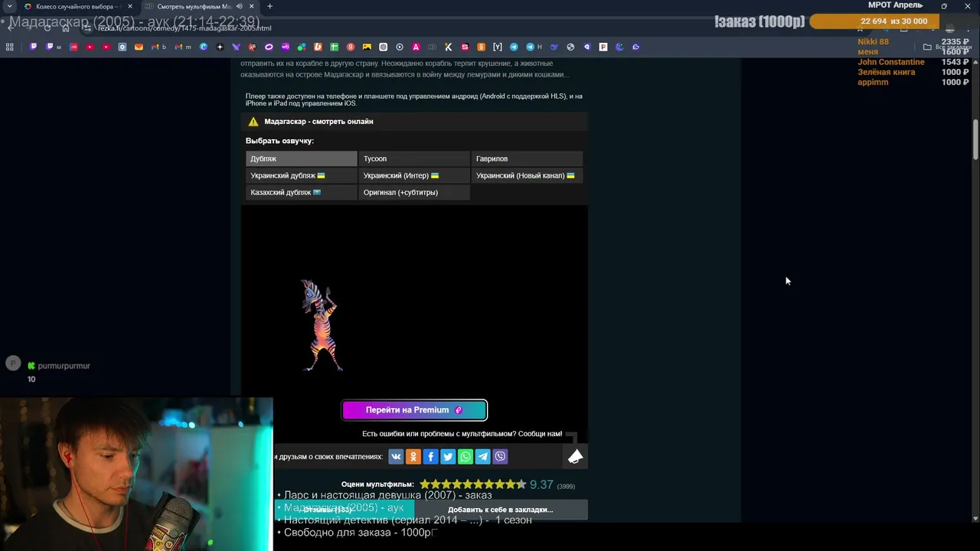Image resolution: width=980 pixels, height=551 pixels.
Task: Select Оригинал (+субтитры) audio option
Action: click(x=413, y=192)
